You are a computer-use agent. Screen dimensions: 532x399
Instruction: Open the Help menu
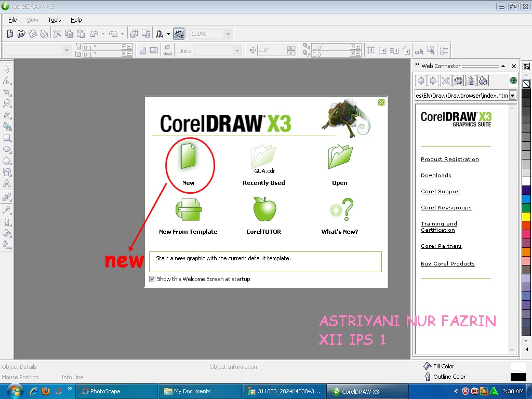(76, 20)
